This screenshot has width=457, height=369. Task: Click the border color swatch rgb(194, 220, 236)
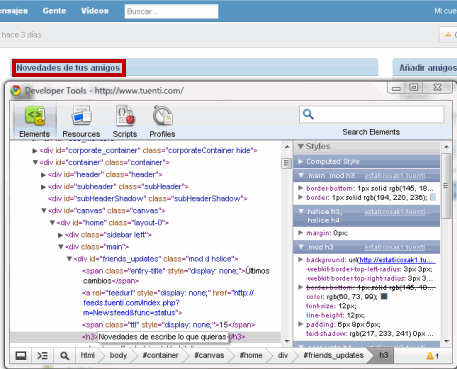point(433,197)
